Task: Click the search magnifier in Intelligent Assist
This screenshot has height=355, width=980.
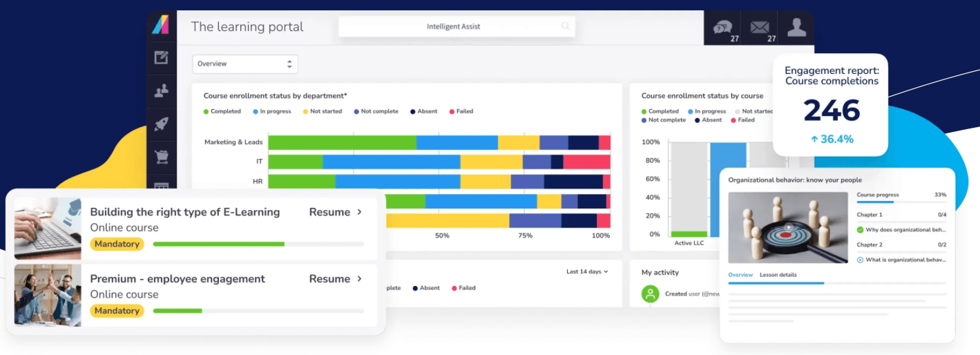Action: click(566, 27)
